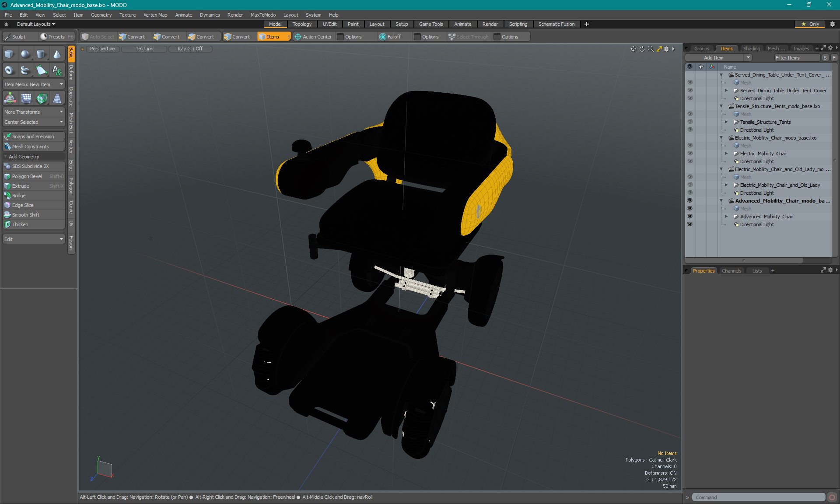This screenshot has width=840, height=504.
Task: Click the Presets button
Action: (56, 37)
